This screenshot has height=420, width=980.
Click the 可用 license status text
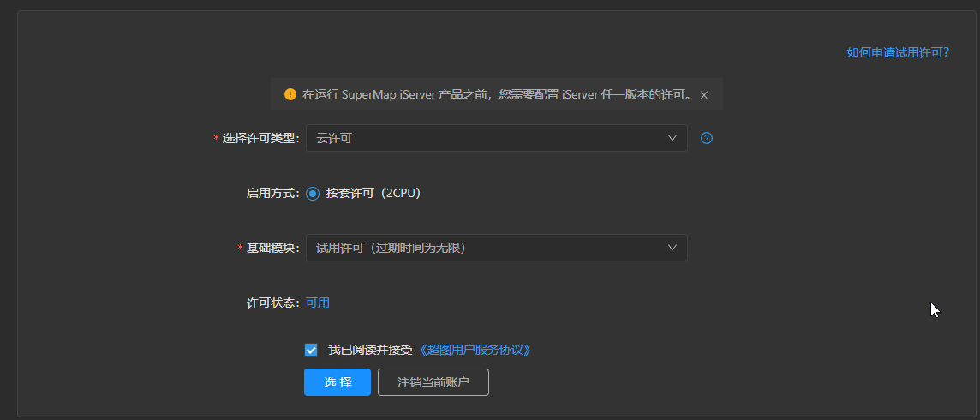click(318, 303)
